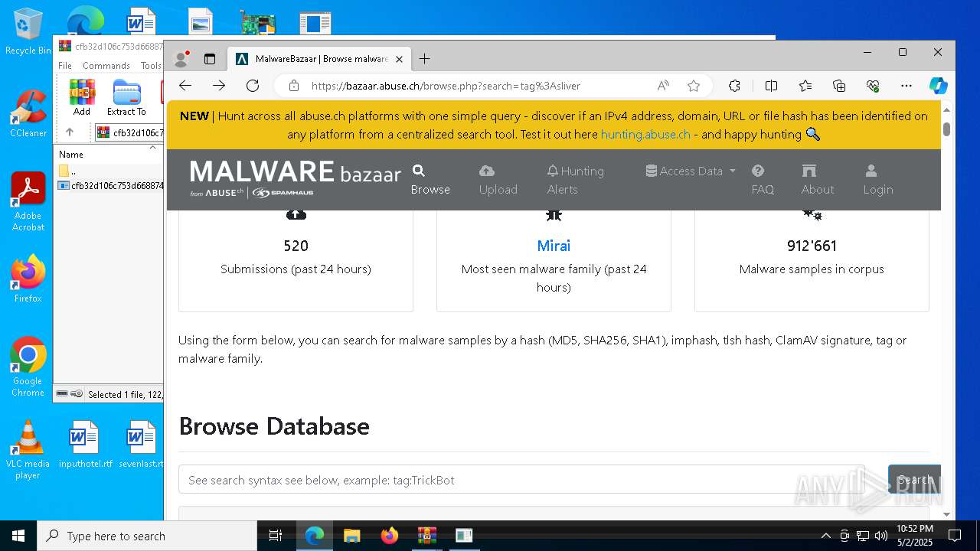Open volume control in tray
Viewport: 980px width, 551px height.
(x=880, y=536)
